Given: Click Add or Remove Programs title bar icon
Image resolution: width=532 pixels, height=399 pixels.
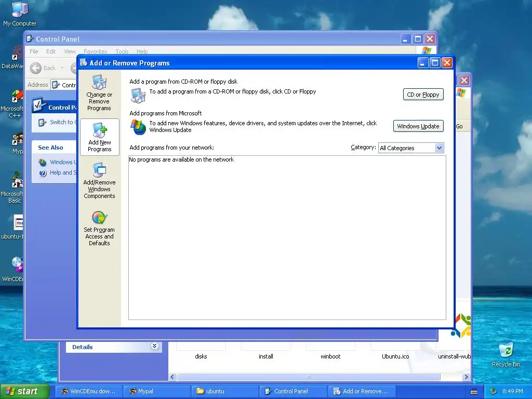Looking at the screenshot, I should coord(84,62).
